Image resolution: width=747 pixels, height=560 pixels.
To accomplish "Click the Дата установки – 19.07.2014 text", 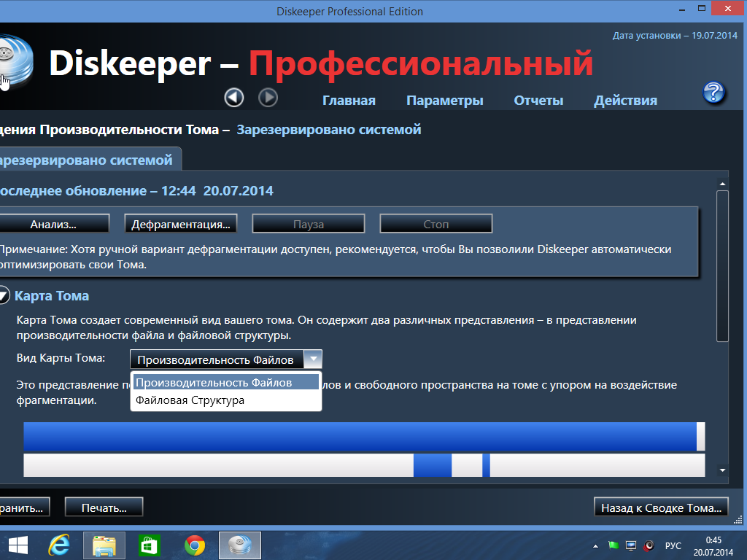I will click(675, 36).
